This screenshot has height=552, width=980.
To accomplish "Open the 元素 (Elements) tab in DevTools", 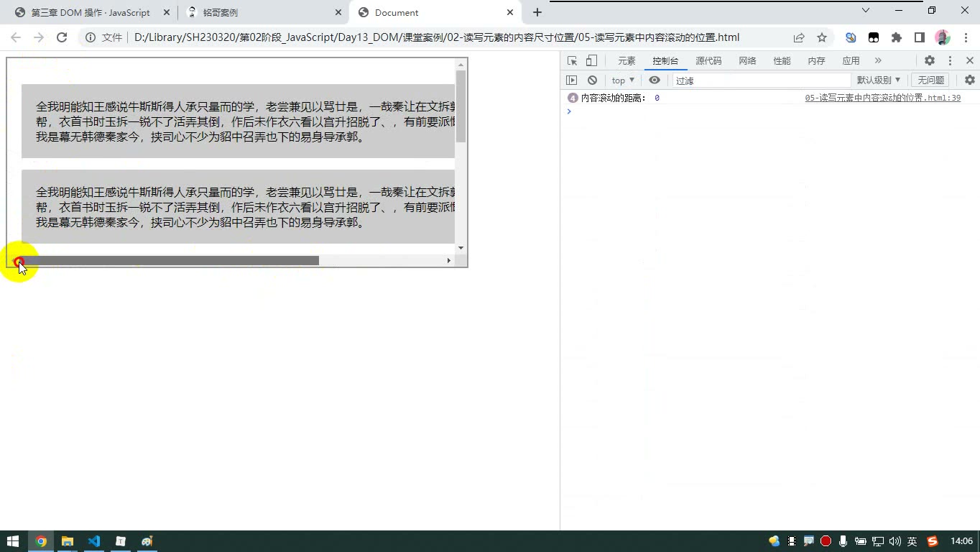I will tap(627, 61).
